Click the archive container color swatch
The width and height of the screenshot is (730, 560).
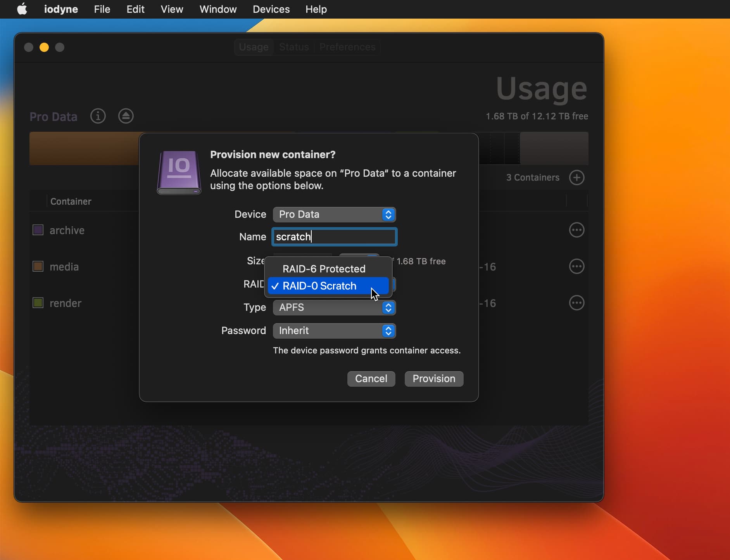(x=38, y=230)
